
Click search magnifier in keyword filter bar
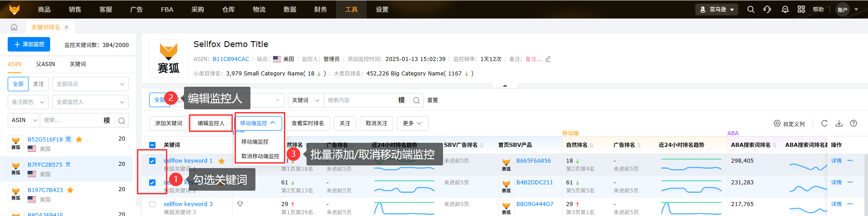tap(416, 100)
